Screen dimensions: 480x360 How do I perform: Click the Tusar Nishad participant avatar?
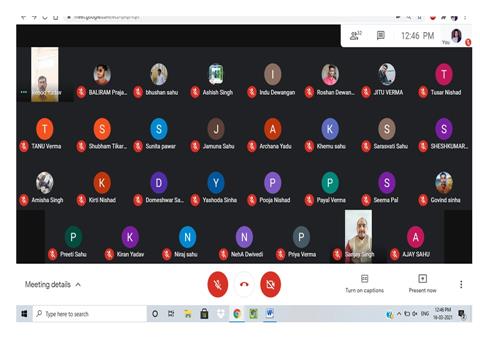click(x=444, y=74)
